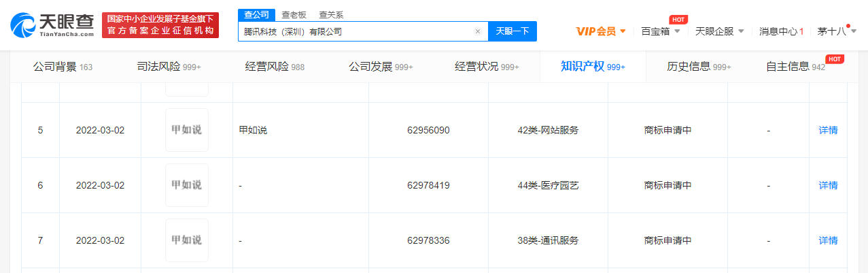Switch to the 查公司 search tab
The image size is (868, 273).
point(257,14)
